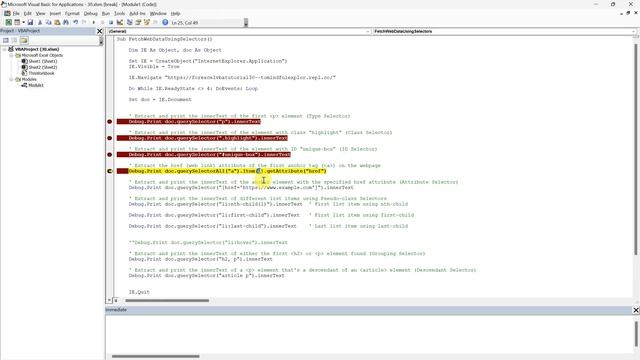Click the Procedure View button at code bottom-left
This screenshot has height=360, width=640.
[109, 300]
